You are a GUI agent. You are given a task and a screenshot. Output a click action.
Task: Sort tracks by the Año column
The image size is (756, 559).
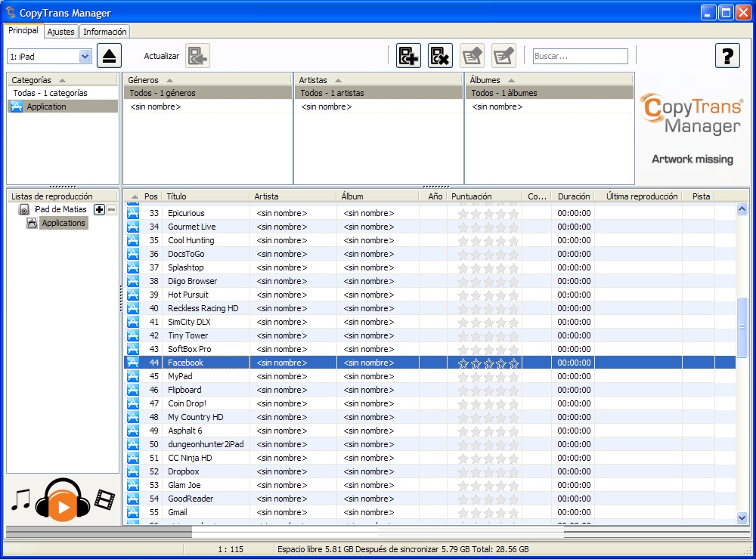[433, 196]
